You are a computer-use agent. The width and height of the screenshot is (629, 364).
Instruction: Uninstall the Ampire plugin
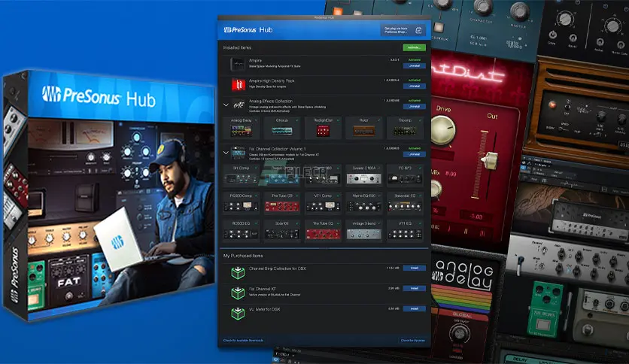pyautogui.click(x=414, y=66)
